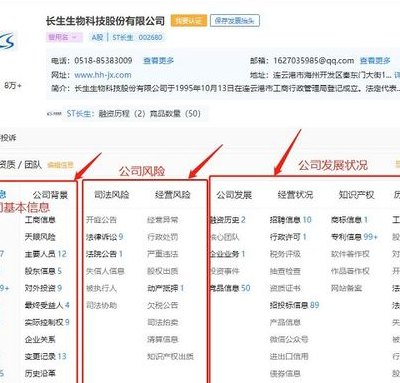Click 微信公众号 item

pyautogui.click(x=289, y=340)
